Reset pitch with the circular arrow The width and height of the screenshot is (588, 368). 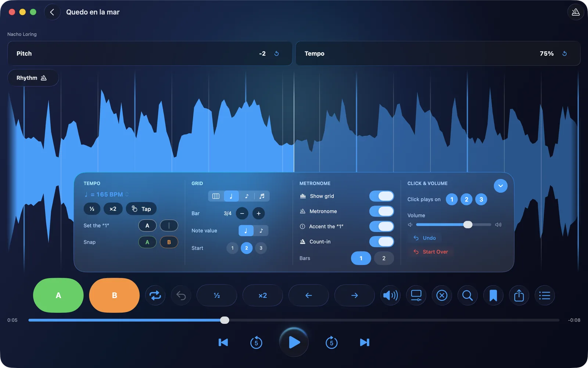click(277, 54)
